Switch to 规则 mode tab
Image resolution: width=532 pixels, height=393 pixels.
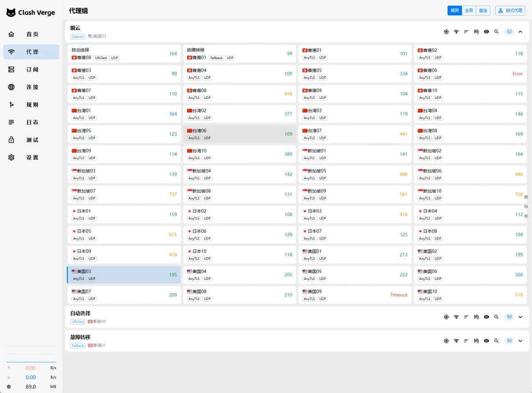coord(455,11)
